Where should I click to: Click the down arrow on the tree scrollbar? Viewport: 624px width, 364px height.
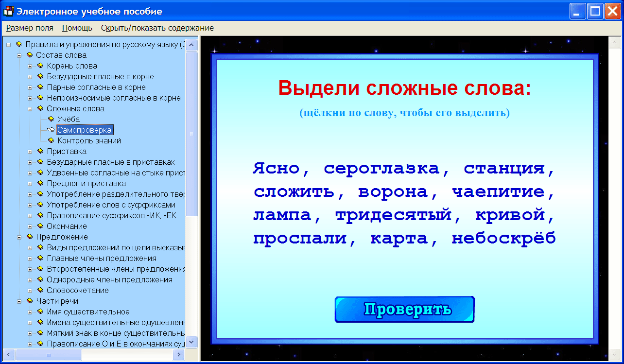point(192,342)
